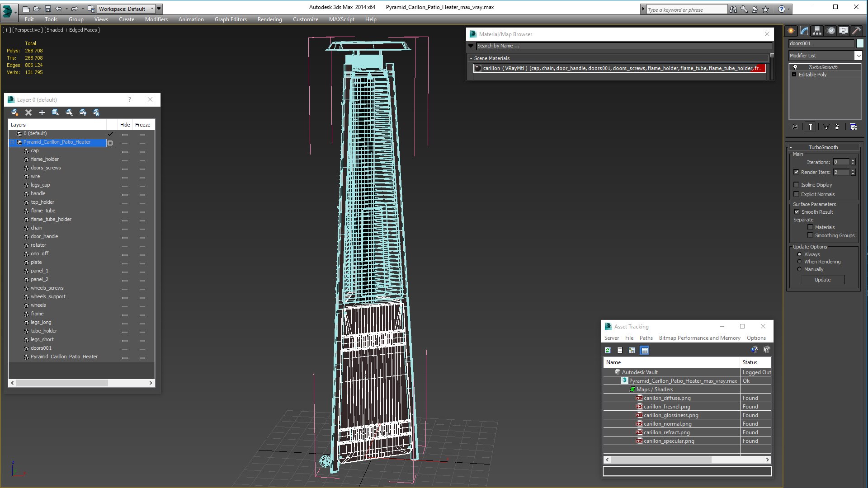The width and height of the screenshot is (868, 488).
Task: Toggle the Smooth Result checkbox
Action: 797,212
